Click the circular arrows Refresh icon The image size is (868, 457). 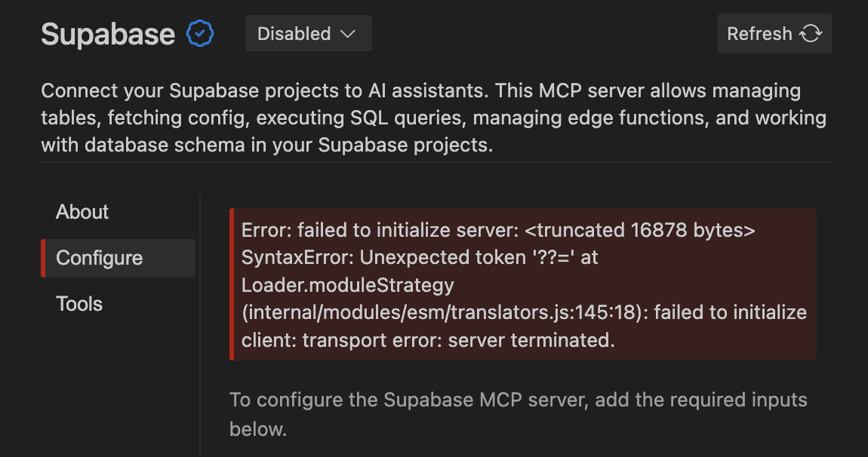pyautogui.click(x=811, y=34)
